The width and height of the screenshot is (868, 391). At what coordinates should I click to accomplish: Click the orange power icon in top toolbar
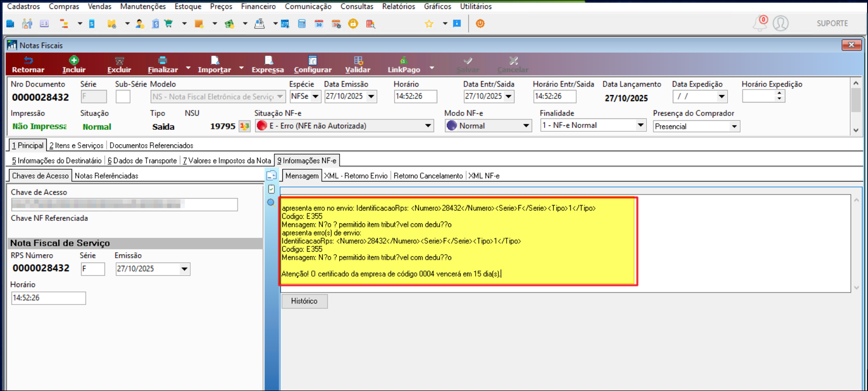click(480, 23)
